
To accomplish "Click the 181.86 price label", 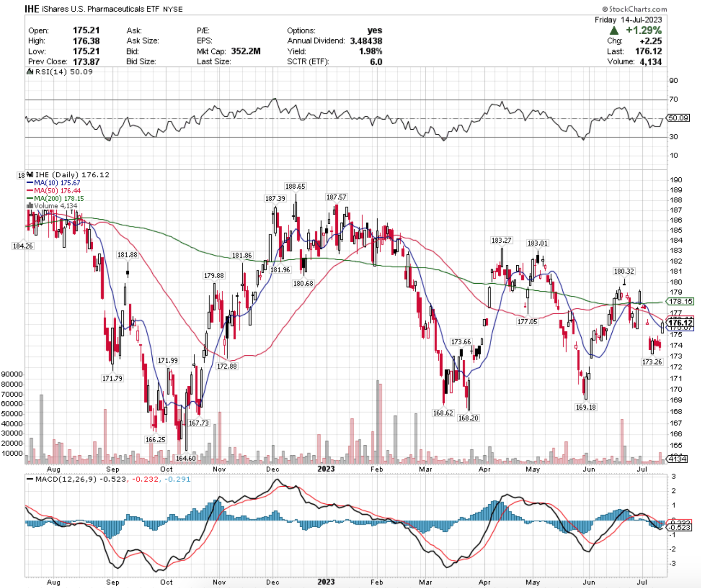I will (x=242, y=255).
